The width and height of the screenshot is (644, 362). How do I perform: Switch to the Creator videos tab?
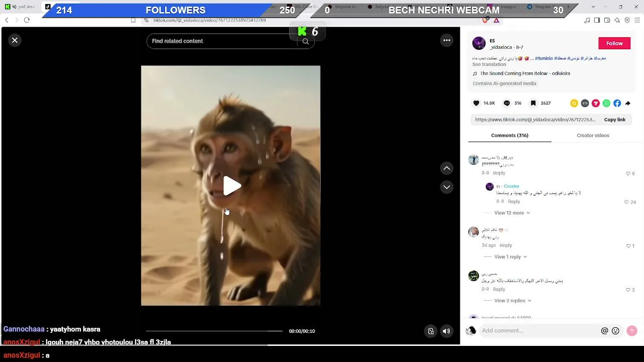click(x=593, y=135)
